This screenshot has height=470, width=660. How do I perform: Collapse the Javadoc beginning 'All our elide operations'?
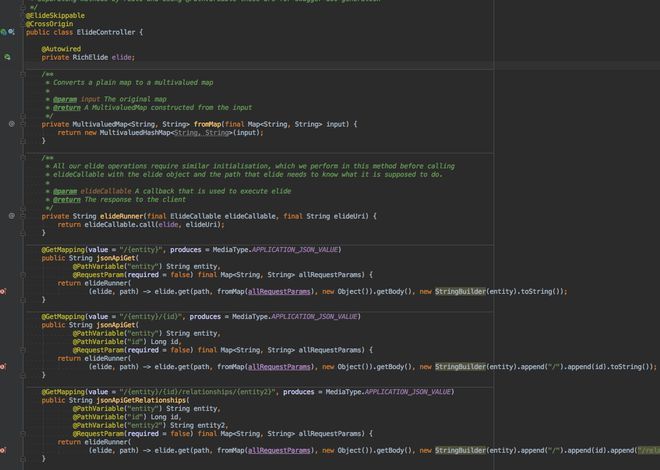click(23, 158)
